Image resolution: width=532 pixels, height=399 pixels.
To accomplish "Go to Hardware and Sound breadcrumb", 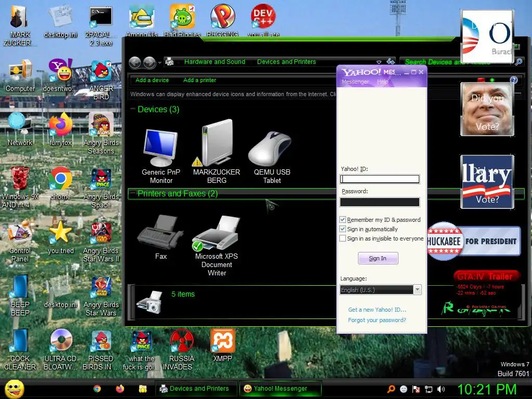I will click(x=215, y=62).
